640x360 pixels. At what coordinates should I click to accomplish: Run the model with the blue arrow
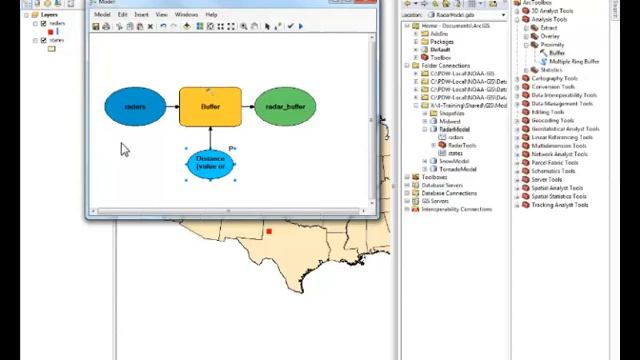(301, 27)
